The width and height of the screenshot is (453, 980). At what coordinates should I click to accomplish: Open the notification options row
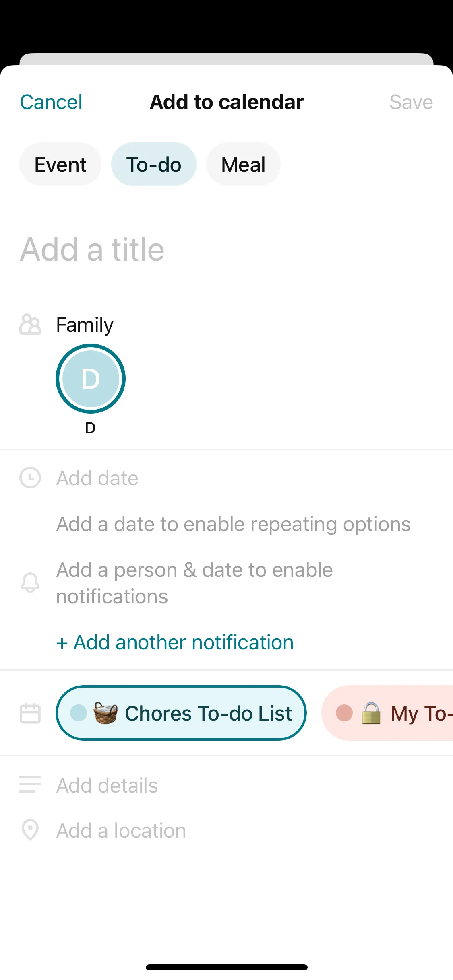click(x=194, y=583)
